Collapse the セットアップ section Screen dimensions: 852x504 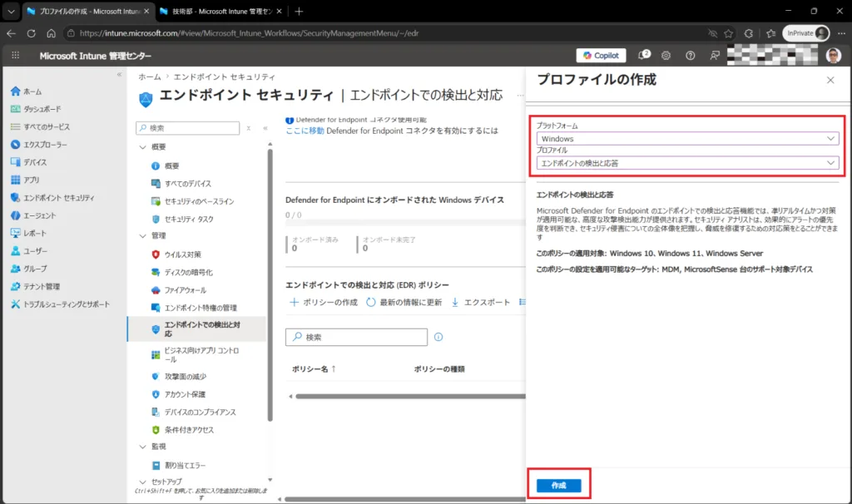coord(142,482)
